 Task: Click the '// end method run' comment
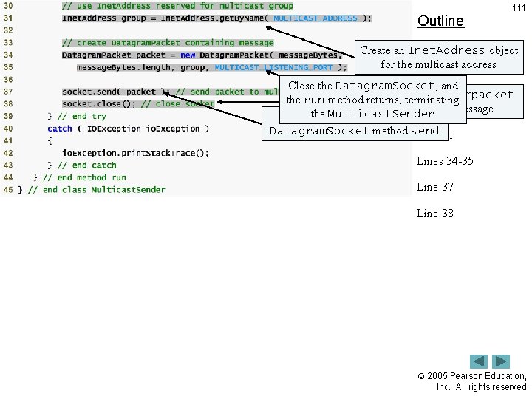pyautogui.click(x=84, y=177)
